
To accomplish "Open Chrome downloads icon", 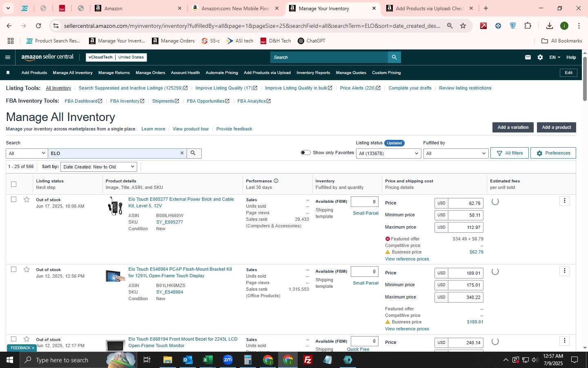I will 549,26.
